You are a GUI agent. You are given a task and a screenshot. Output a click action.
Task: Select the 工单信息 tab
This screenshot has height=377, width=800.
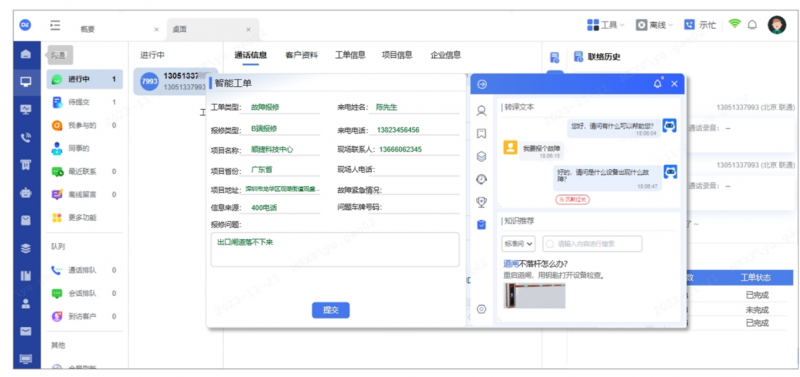pos(350,55)
